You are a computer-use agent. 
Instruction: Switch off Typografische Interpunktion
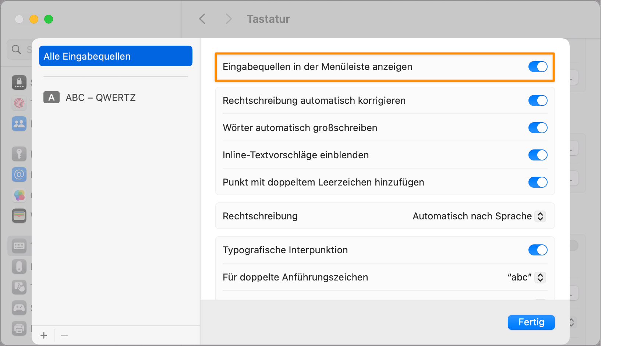(x=538, y=250)
